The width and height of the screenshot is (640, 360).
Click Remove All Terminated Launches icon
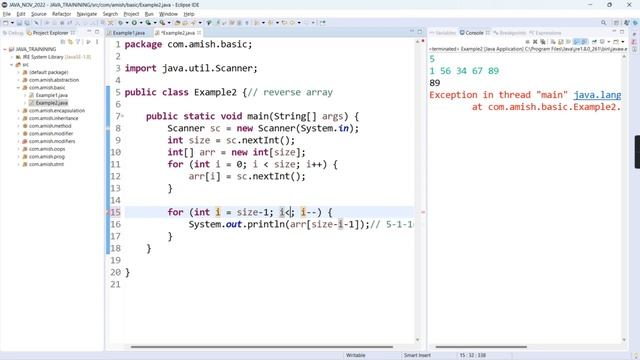coord(542,42)
